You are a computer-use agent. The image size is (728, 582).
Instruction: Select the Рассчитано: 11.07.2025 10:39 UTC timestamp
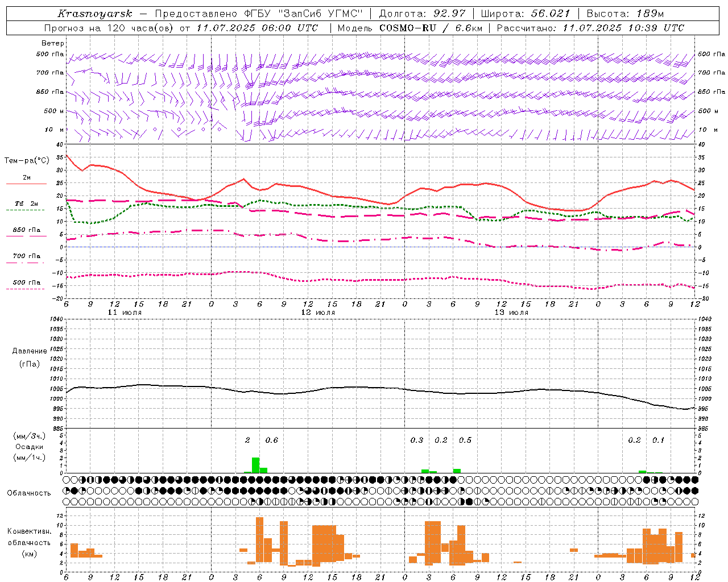tap(590, 28)
